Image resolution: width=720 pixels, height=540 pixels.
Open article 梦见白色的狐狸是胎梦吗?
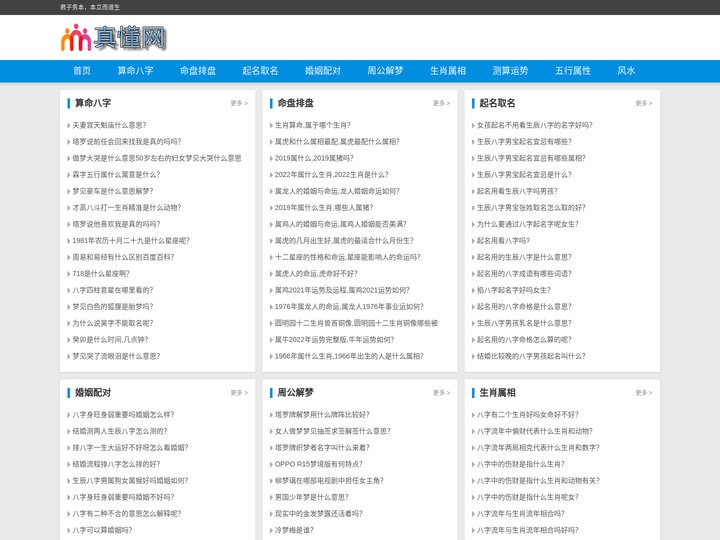(113, 307)
